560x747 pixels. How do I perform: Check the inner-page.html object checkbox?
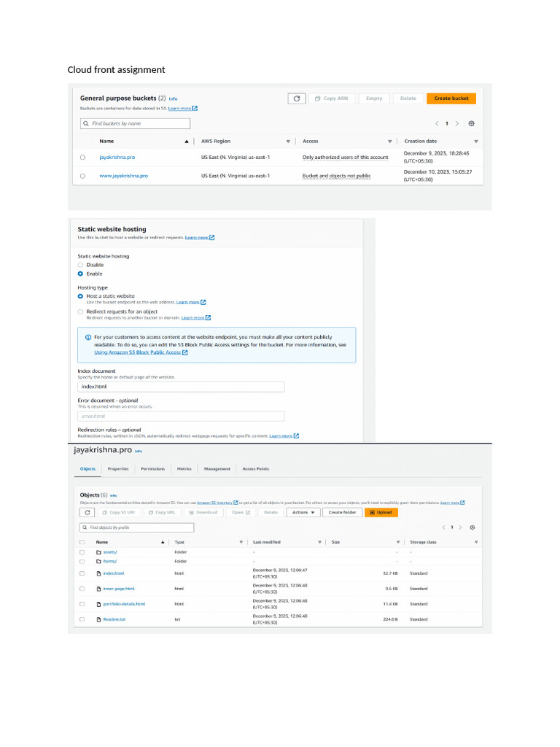(82, 589)
